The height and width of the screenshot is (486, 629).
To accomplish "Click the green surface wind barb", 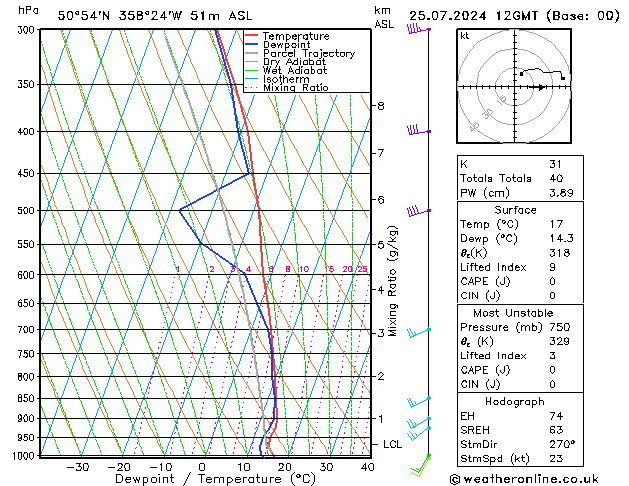I will point(420,466).
